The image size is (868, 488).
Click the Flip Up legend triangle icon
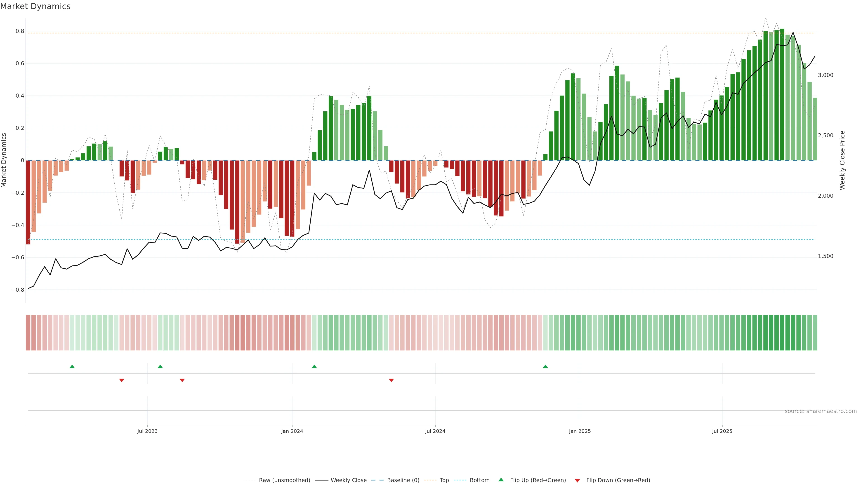pyautogui.click(x=501, y=480)
